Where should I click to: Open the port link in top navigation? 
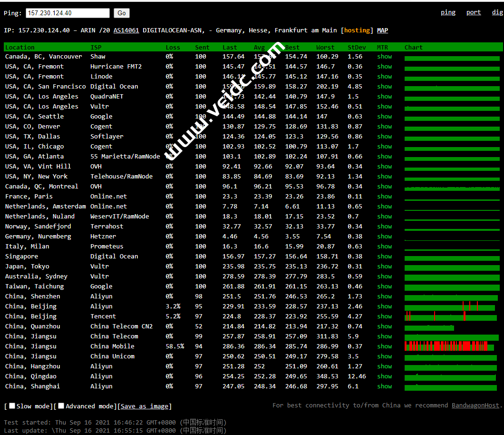point(474,12)
